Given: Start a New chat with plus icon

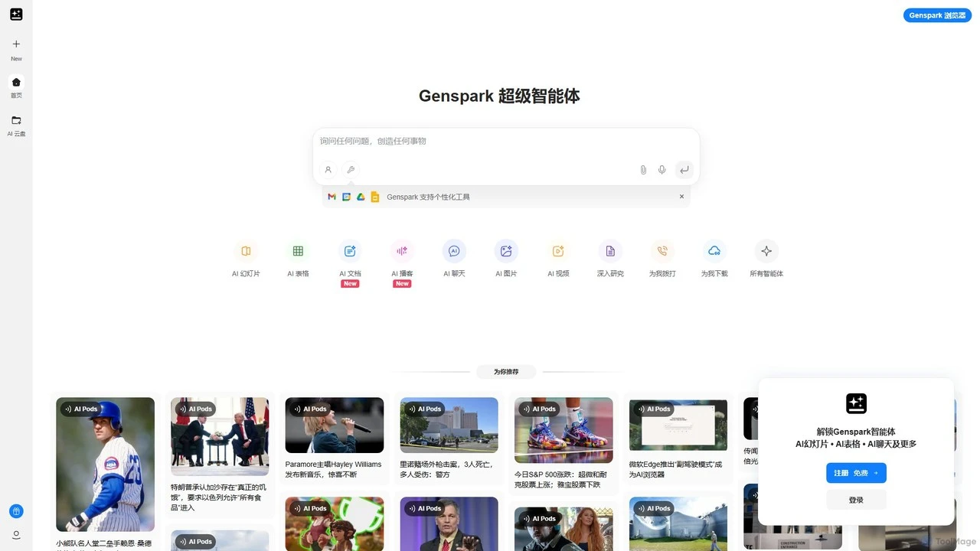Looking at the screenshot, I should (16, 44).
